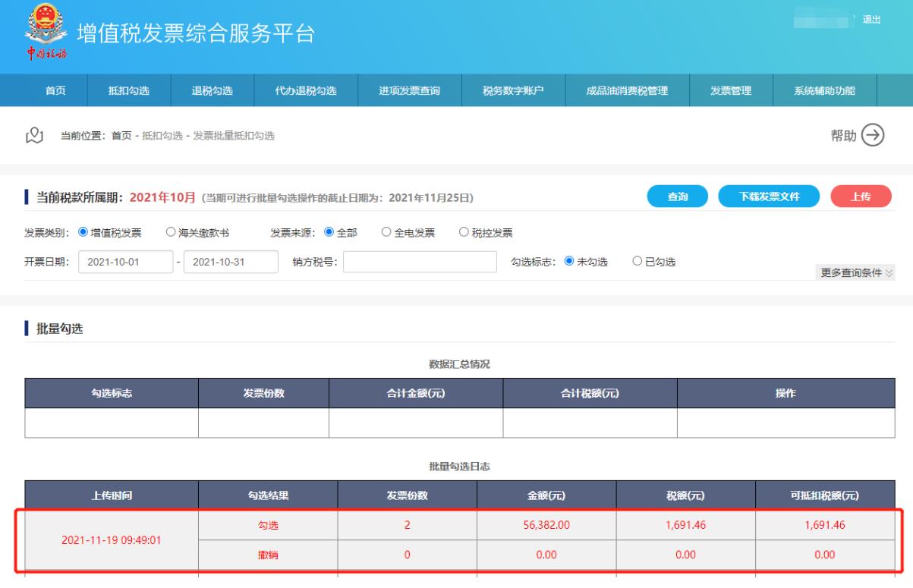Click the location map pin icon
Viewport: 913px width, 588px height.
pos(33,136)
